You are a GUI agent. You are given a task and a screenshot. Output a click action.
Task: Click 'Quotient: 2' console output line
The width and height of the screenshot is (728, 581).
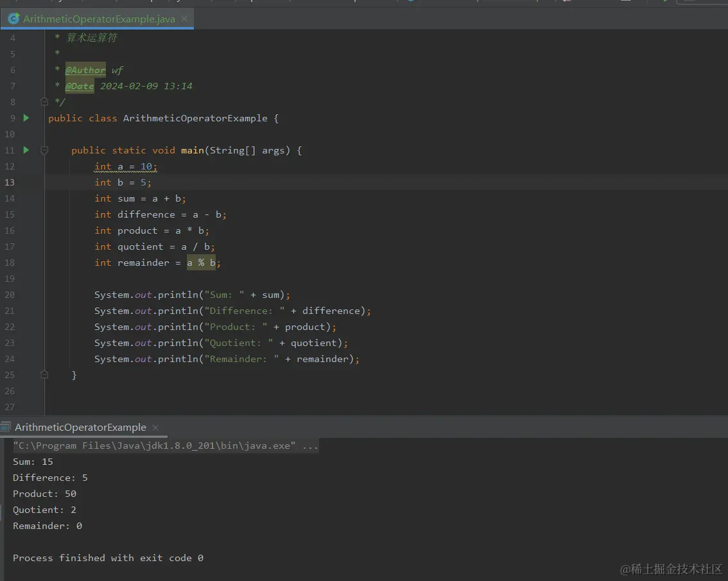[x=44, y=510]
